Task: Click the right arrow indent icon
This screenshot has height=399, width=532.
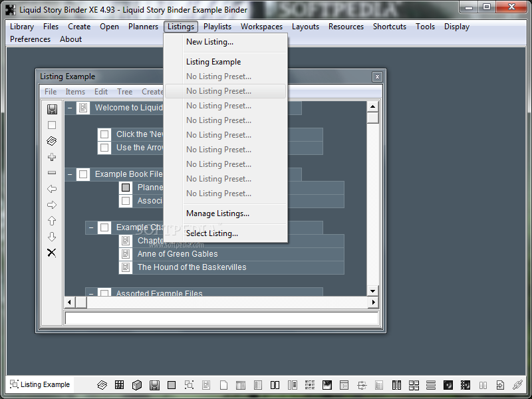Action: 52,205
